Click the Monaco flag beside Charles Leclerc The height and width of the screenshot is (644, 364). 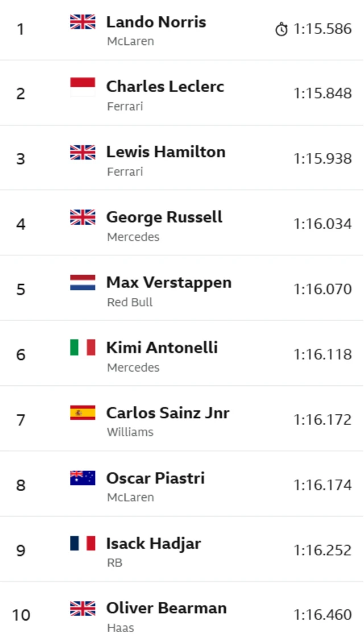pos(82,87)
